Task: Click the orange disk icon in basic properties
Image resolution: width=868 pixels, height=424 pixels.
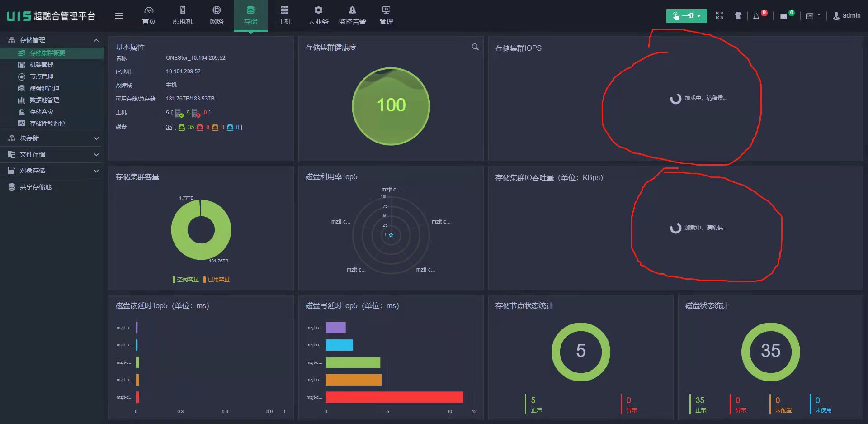Action: pos(215,128)
